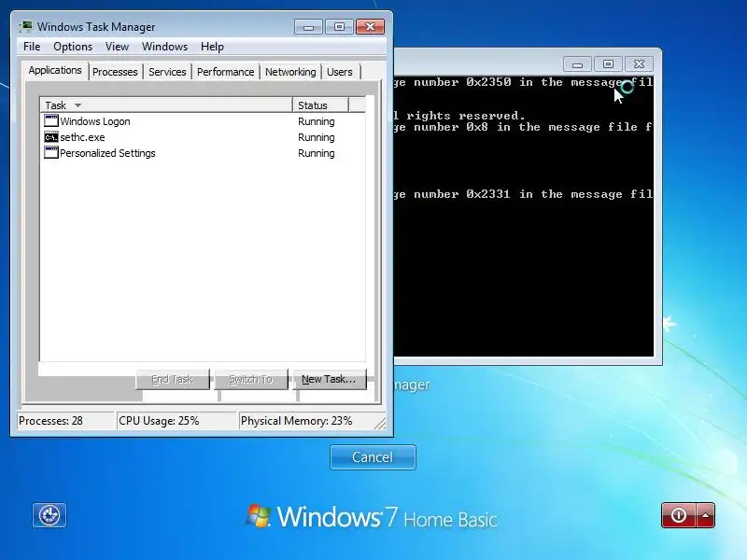Click the Physical Memory: 23% status entry
The width and height of the screenshot is (747, 560).
point(305,421)
